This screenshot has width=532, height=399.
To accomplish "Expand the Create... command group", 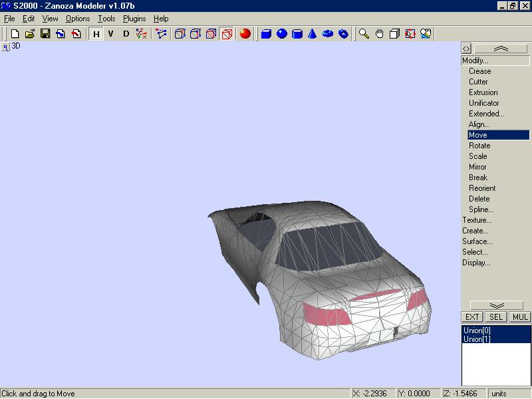I will (475, 231).
